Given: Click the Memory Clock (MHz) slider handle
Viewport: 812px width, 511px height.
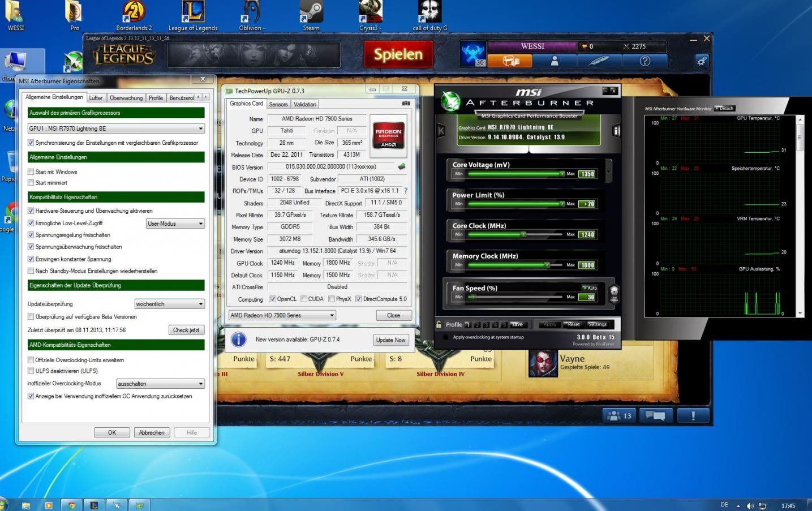Looking at the screenshot, I should [547, 265].
